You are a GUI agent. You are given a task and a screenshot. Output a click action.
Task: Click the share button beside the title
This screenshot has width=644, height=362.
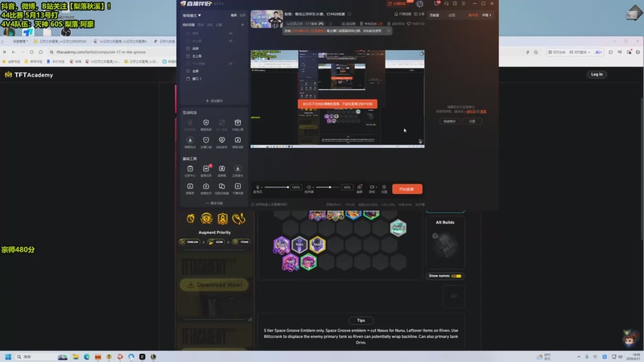click(419, 14)
